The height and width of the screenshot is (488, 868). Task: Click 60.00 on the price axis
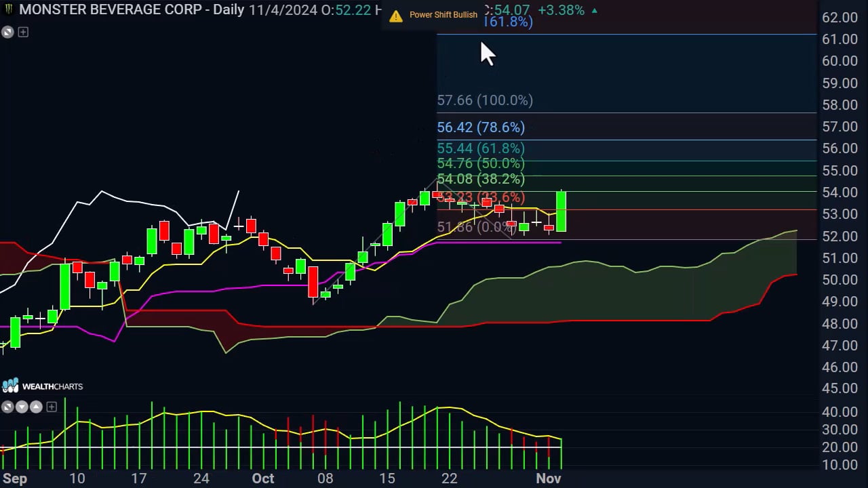(x=840, y=61)
